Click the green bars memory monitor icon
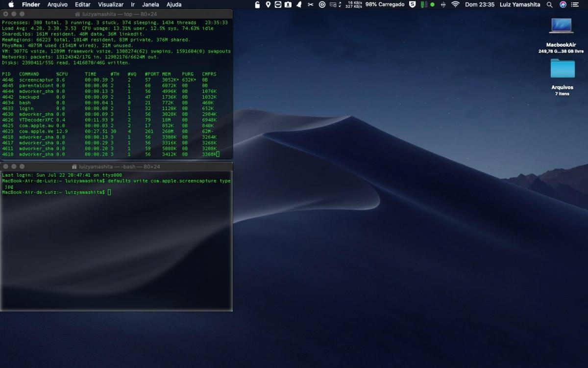The height and width of the screenshot is (368, 588). pyautogui.click(x=424, y=4)
